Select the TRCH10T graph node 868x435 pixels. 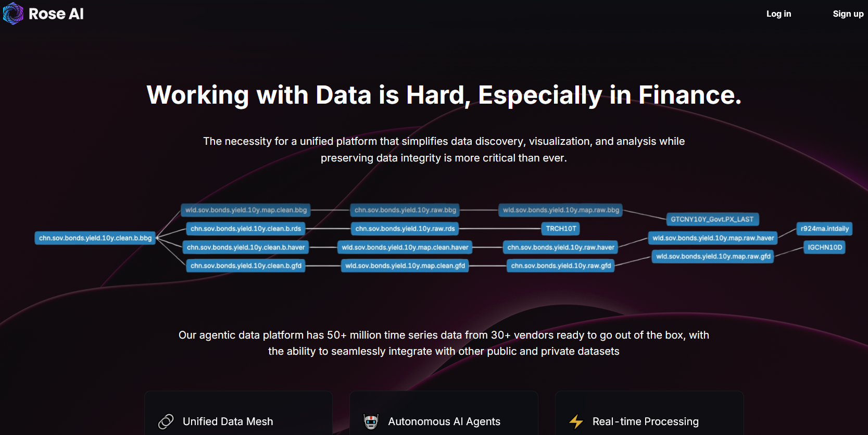tap(561, 229)
